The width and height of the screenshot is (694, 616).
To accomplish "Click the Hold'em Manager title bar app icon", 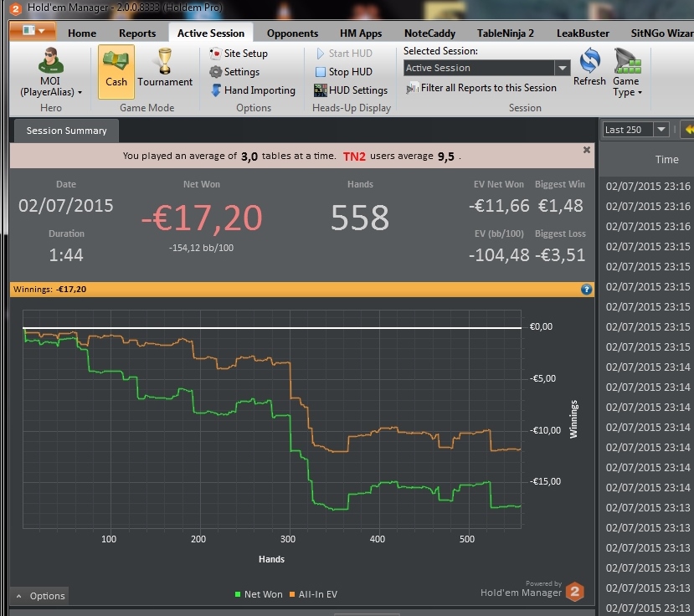I will (16, 8).
